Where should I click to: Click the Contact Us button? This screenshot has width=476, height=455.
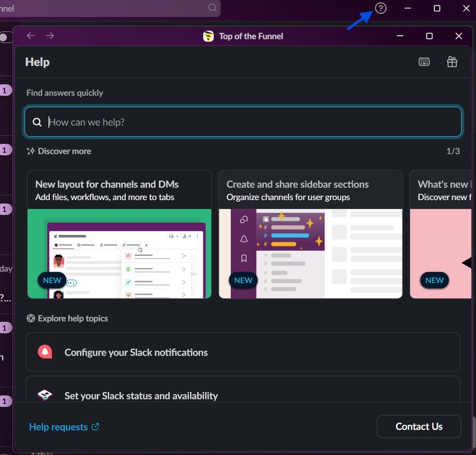click(x=419, y=426)
